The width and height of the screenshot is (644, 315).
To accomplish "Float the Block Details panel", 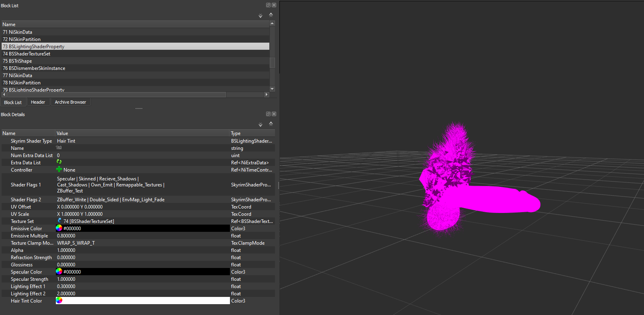I will (268, 114).
